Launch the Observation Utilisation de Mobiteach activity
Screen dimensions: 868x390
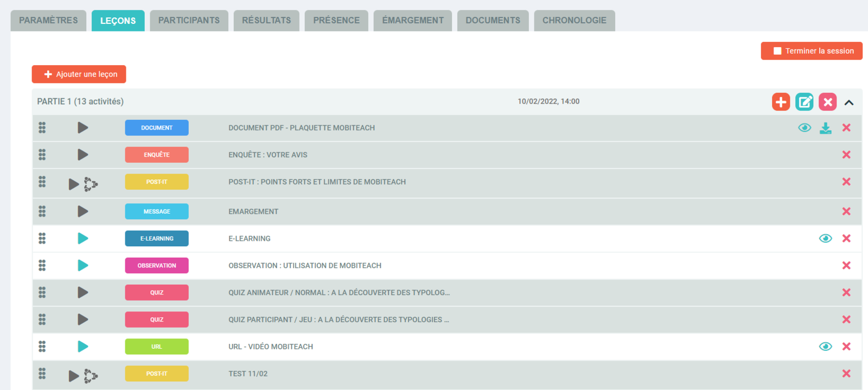pos(82,265)
